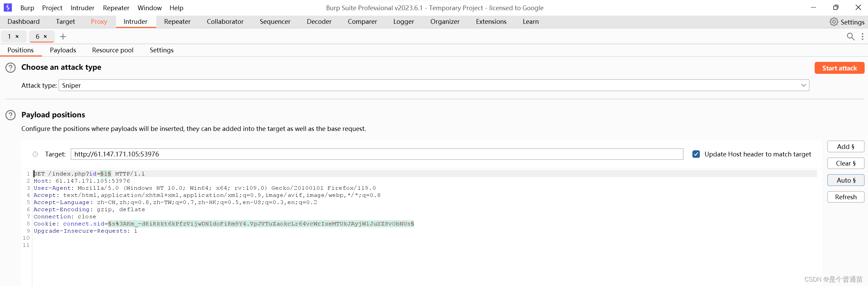Open the Window menu
868x286 pixels.
(x=149, y=8)
